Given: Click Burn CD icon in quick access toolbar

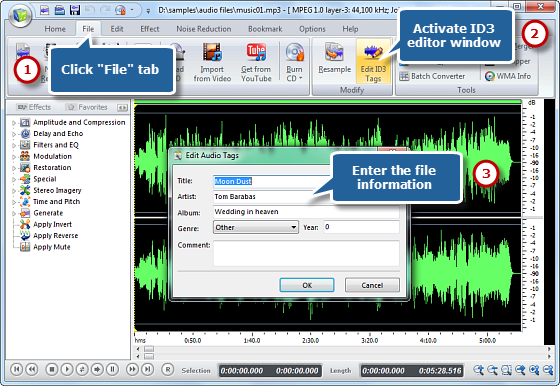Looking at the screenshot, I should point(120,10).
